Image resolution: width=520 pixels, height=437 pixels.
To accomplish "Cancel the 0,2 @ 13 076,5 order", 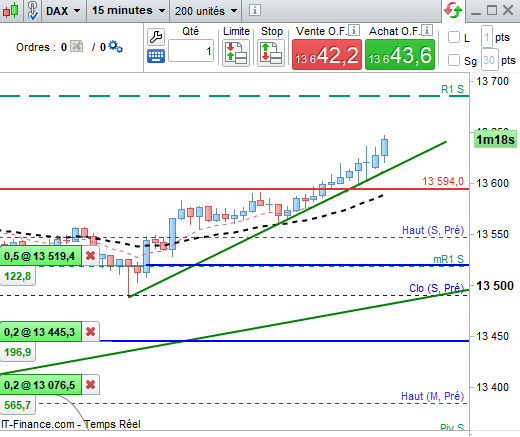I will point(90,385).
